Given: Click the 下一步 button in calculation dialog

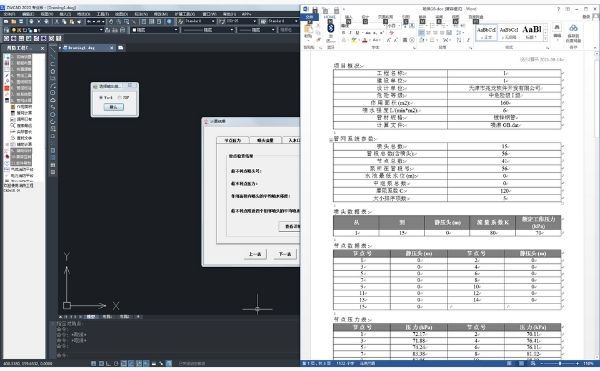Looking at the screenshot, I should pos(285,254).
